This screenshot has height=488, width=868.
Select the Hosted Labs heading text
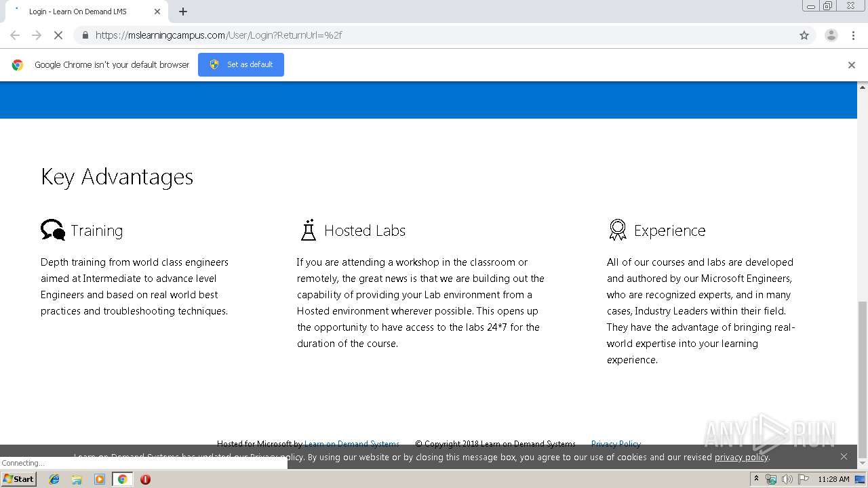tap(365, 230)
